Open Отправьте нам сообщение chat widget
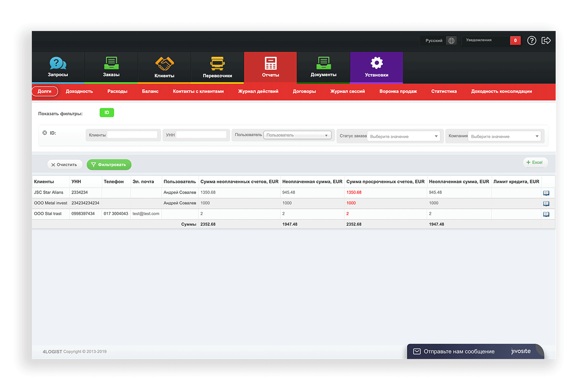The width and height of the screenshot is (588, 390). (475, 351)
